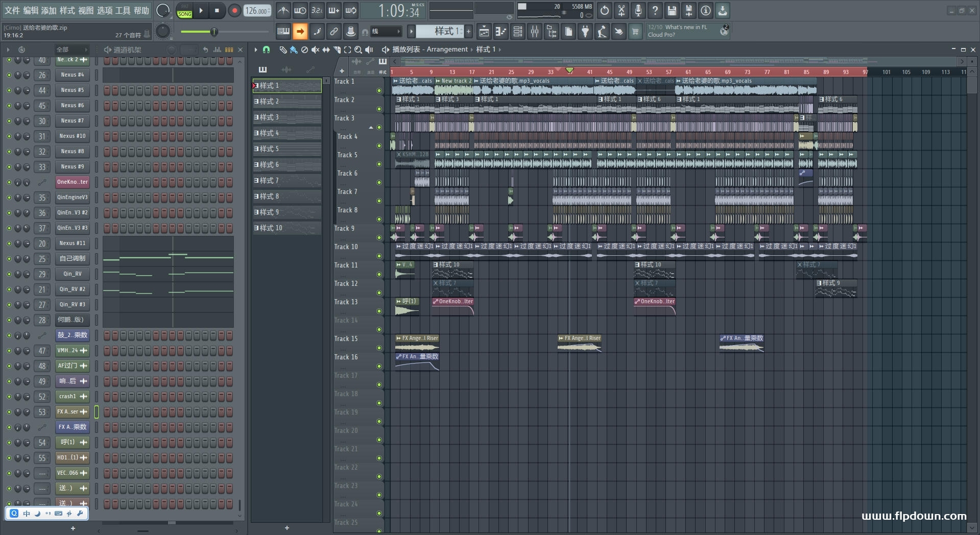Viewport: 980px width, 535px height.
Task: Toggle PAT/SONG mode switch
Action: 184,11
